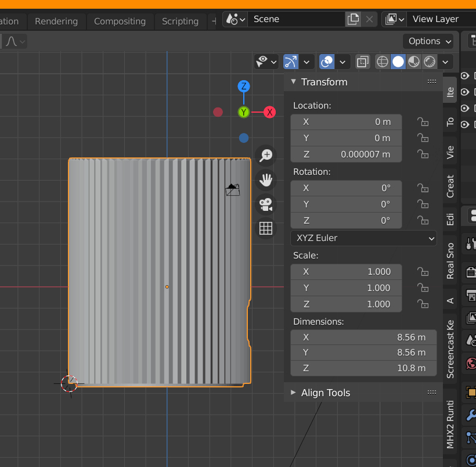Select the pan hand icon

266,180
